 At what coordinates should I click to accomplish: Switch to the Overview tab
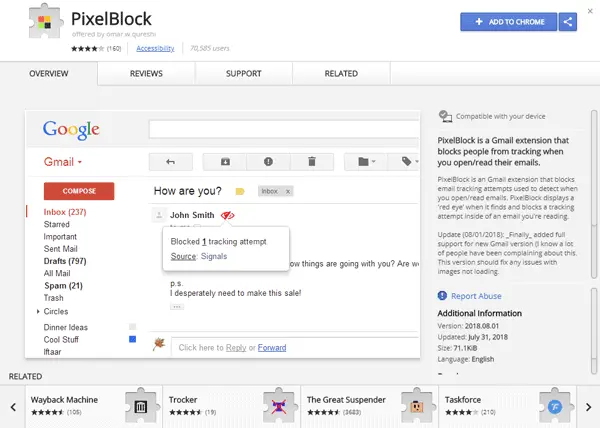click(x=49, y=73)
